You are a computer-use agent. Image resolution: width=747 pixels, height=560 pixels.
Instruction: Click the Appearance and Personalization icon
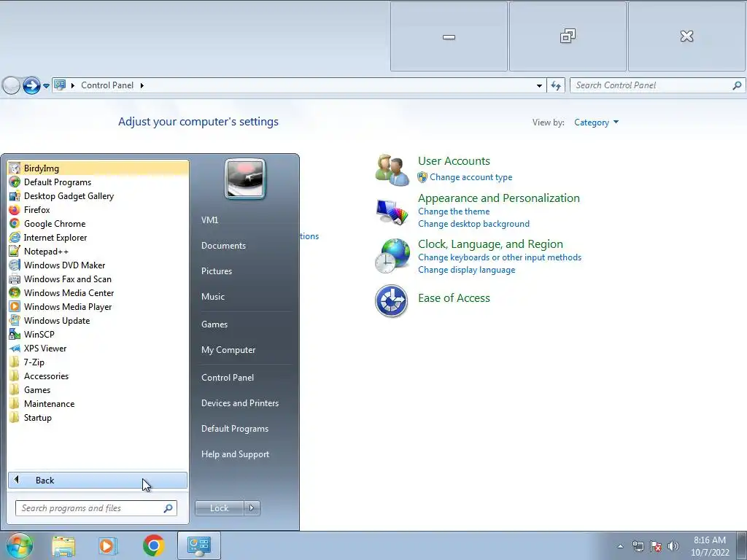coord(392,212)
